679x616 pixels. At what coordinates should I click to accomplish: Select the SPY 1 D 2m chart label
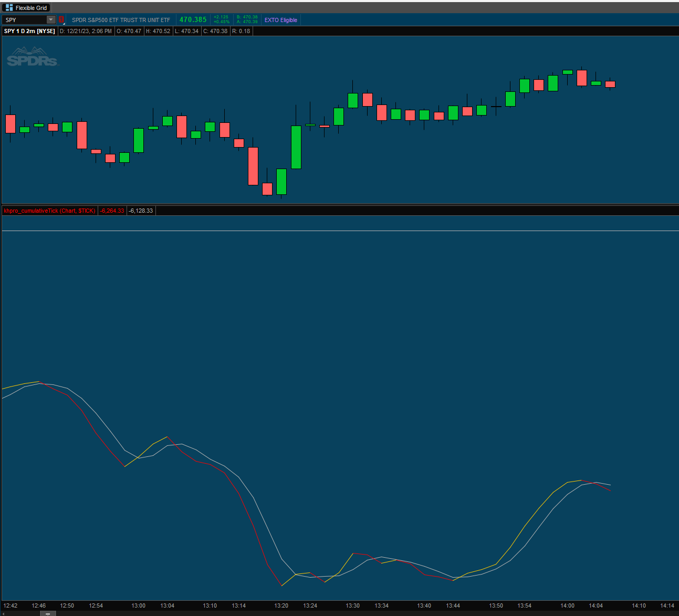click(29, 31)
